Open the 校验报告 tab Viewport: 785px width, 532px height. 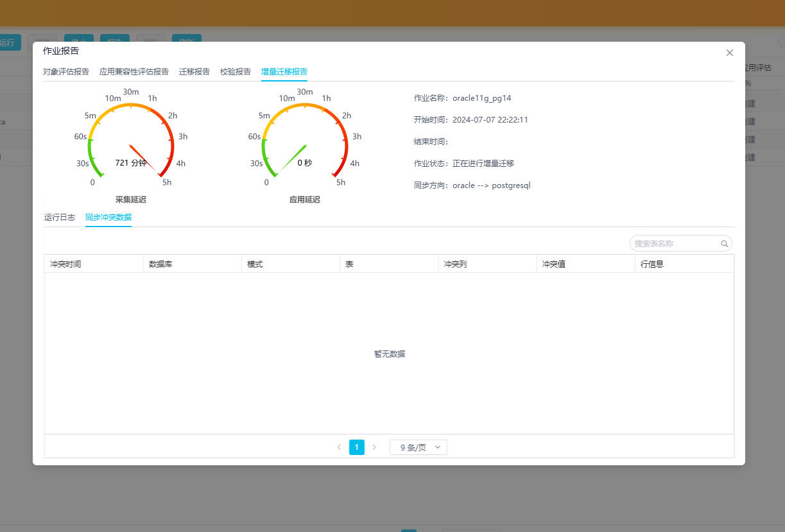coord(236,72)
